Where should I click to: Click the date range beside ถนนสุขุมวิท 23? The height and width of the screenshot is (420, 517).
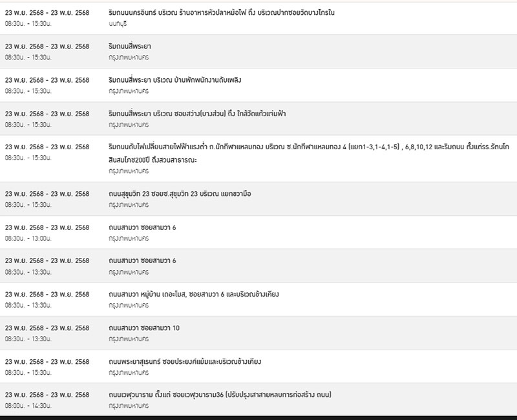47,194
